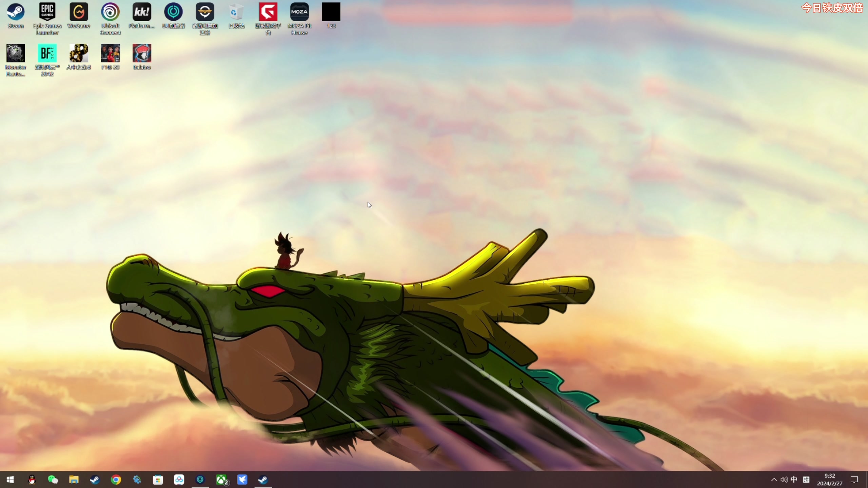Screen dimensions: 868x488
Task: Open the notification action center
Action: [x=854, y=480]
